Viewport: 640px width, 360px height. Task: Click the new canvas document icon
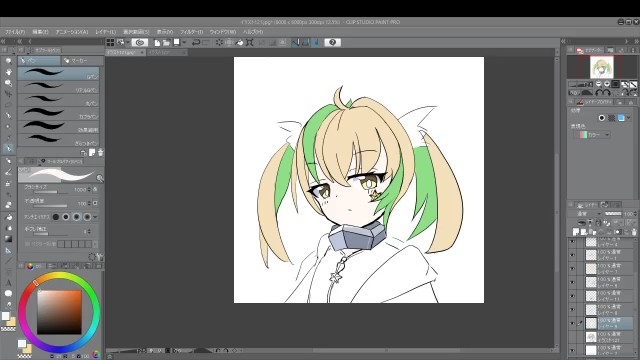click(x=157, y=42)
